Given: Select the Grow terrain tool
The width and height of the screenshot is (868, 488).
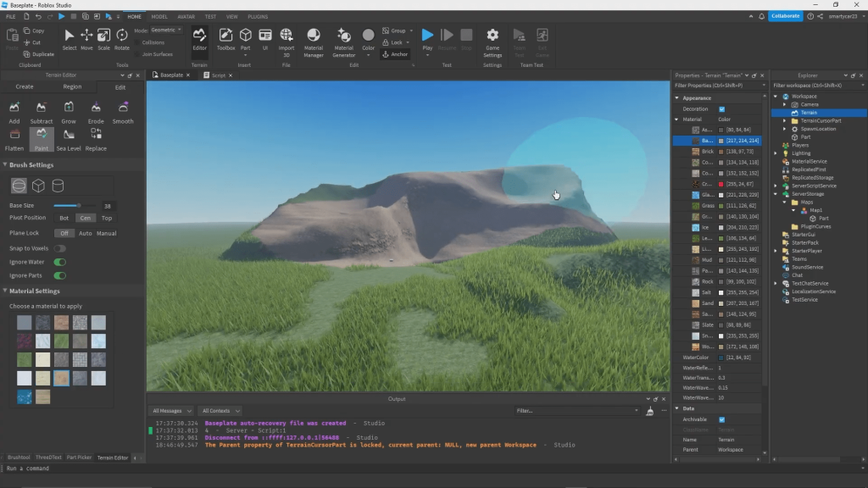Looking at the screenshot, I should tap(69, 112).
